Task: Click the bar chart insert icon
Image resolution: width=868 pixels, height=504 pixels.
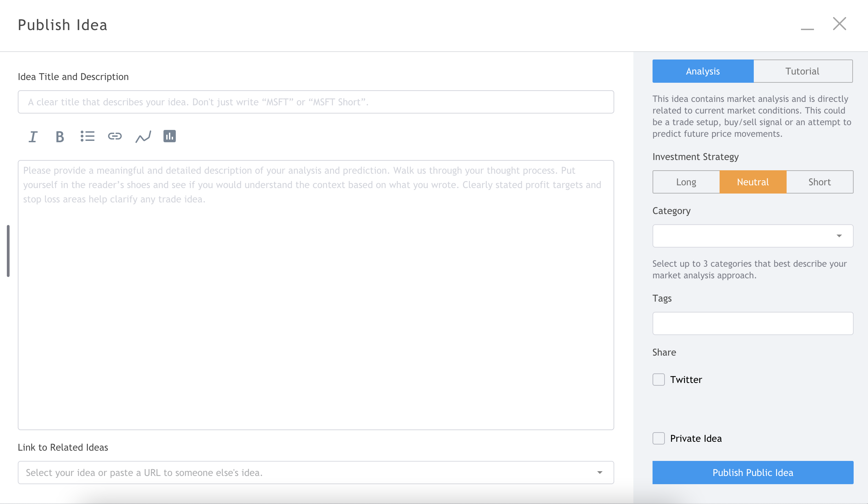Action: tap(170, 136)
